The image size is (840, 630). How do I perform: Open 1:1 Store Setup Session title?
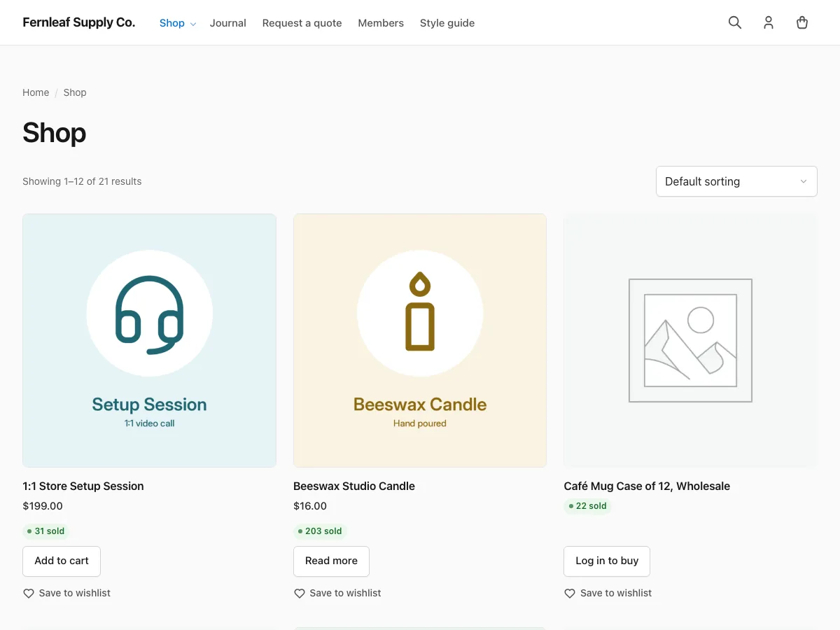(x=83, y=486)
